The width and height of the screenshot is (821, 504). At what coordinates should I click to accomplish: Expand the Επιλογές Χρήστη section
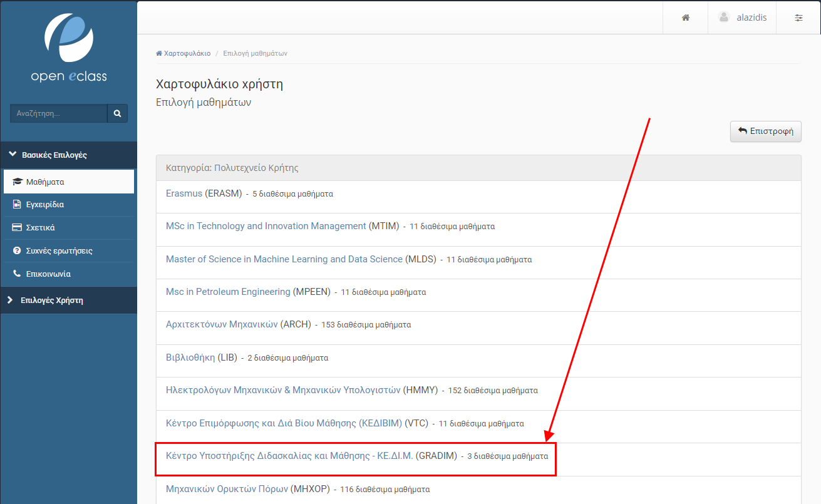(x=69, y=300)
